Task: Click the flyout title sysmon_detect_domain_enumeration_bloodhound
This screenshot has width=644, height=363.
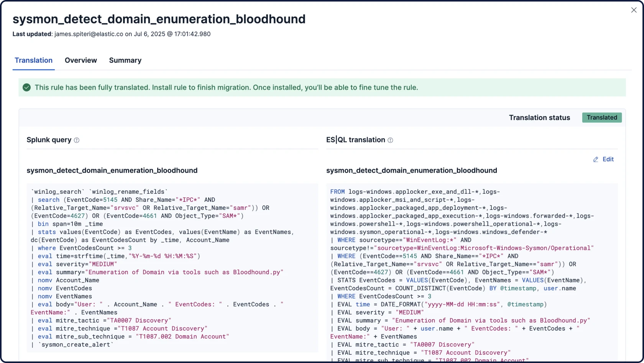Action: (x=159, y=19)
